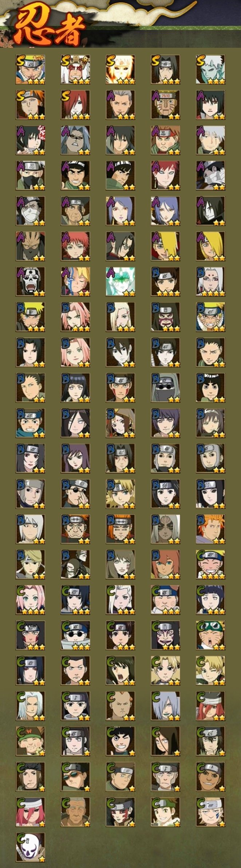Select A-rank portrait with 7610 headband

tap(166, 105)
